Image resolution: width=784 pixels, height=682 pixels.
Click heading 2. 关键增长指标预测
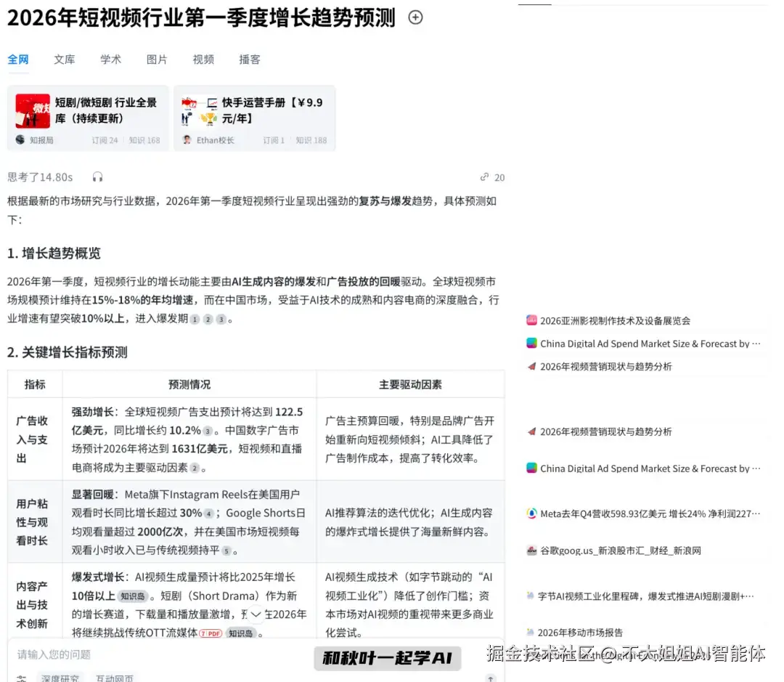[x=67, y=352]
